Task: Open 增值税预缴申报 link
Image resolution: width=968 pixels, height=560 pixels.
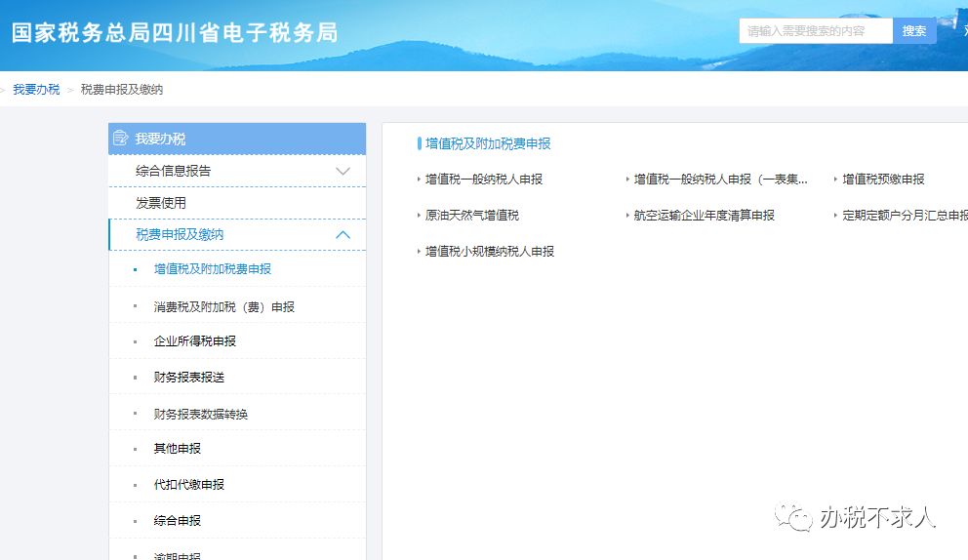Action: (x=883, y=180)
